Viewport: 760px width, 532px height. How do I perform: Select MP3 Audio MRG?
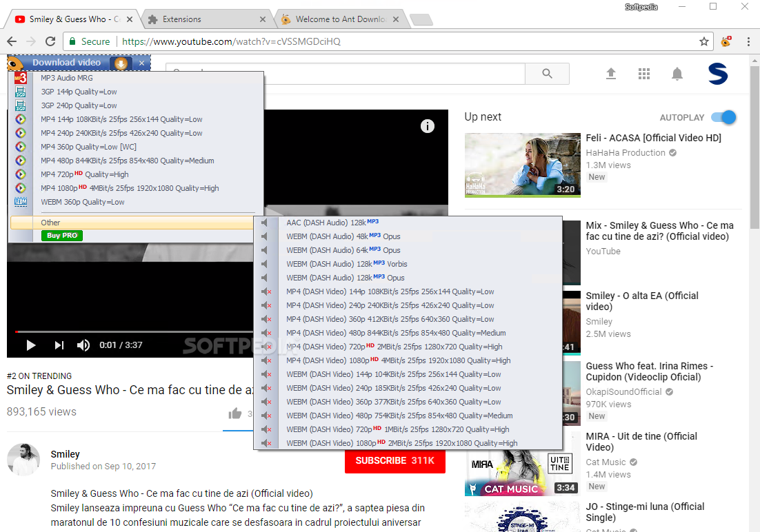(66, 78)
